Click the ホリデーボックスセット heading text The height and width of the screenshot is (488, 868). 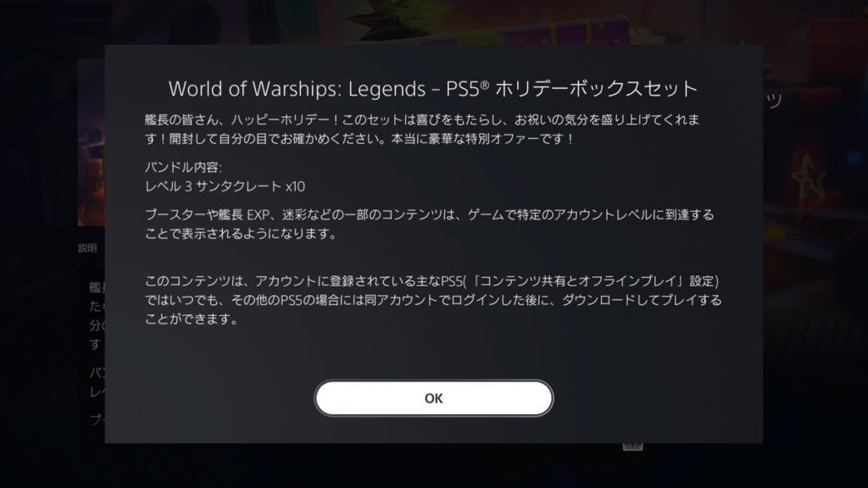(596, 89)
